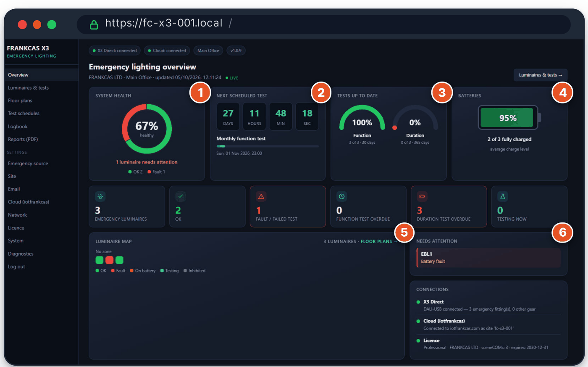Click the emergency luminaires light icon
Screen dimensions: 588x367
coord(100,196)
